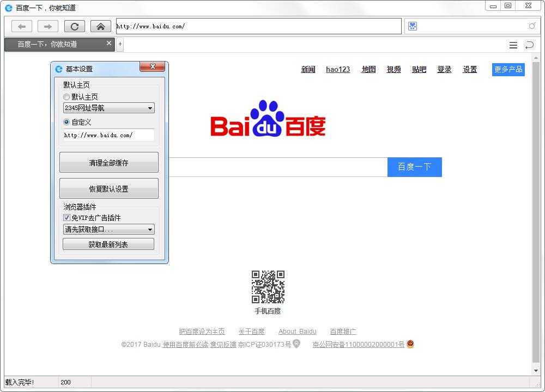Click the 获取最新列表 button

click(108, 244)
